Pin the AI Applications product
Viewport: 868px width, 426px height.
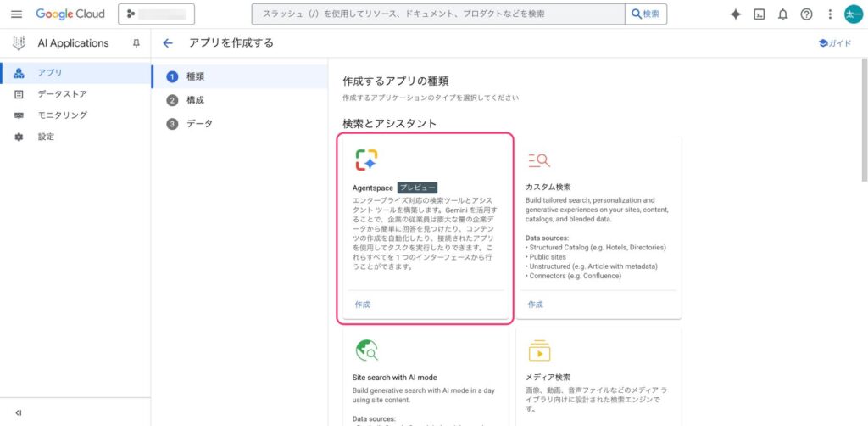[136, 43]
